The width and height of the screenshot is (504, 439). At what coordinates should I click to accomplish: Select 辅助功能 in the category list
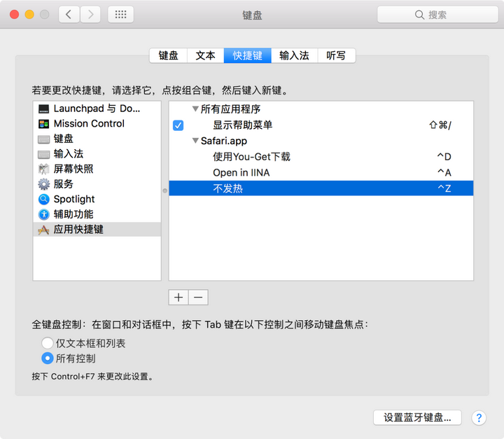click(x=97, y=214)
